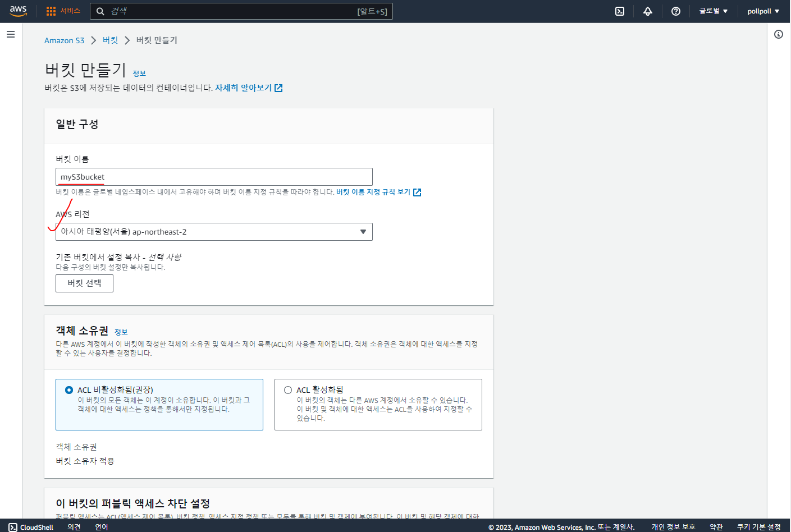Viewport: 791px width, 532px height.
Task: Open the AWS home logo
Action: (19, 11)
